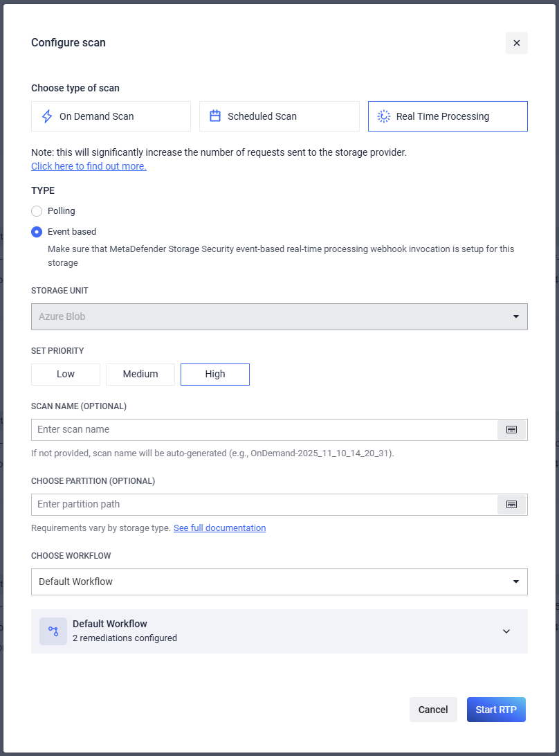This screenshot has height=756, width=559.
Task: Expand the Default Workflow remediations panel
Action: tap(506, 631)
